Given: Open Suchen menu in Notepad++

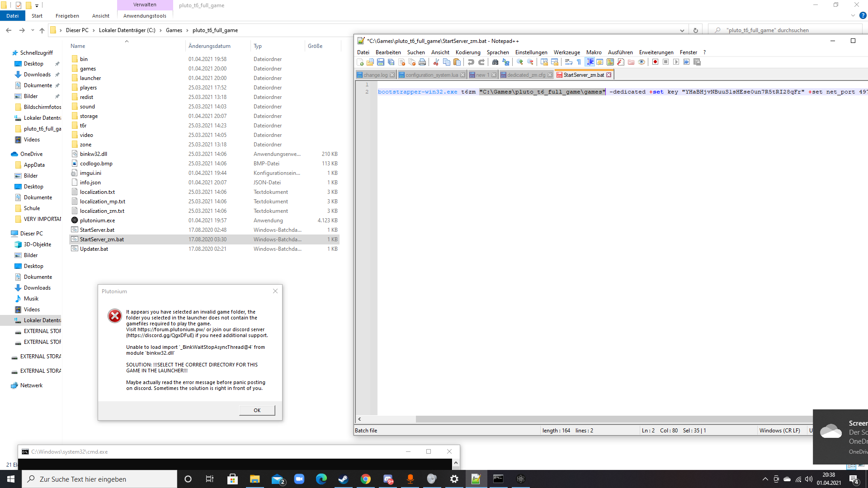Looking at the screenshot, I should click(x=416, y=52).
